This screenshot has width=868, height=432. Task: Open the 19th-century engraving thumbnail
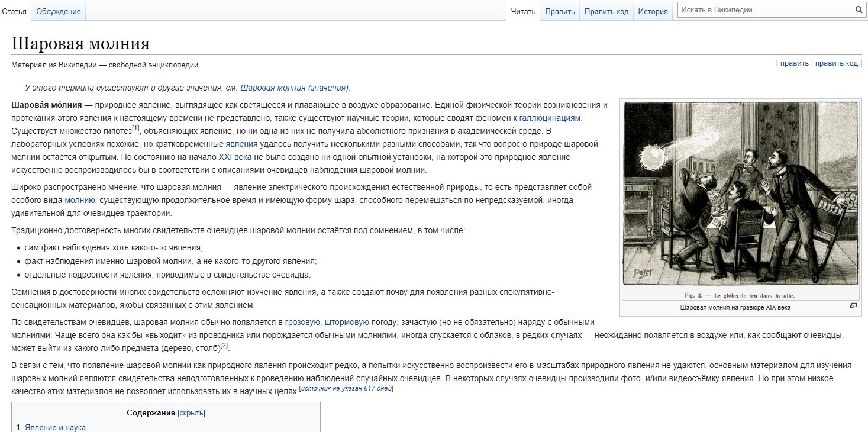pyautogui.click(x=741, y=201)
